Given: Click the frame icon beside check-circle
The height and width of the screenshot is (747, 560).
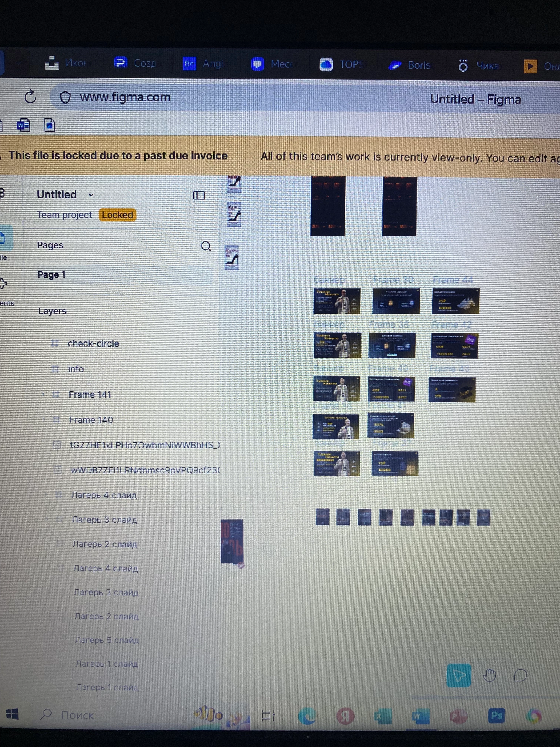Looking at the screenshot, I should tap(55, 343).
